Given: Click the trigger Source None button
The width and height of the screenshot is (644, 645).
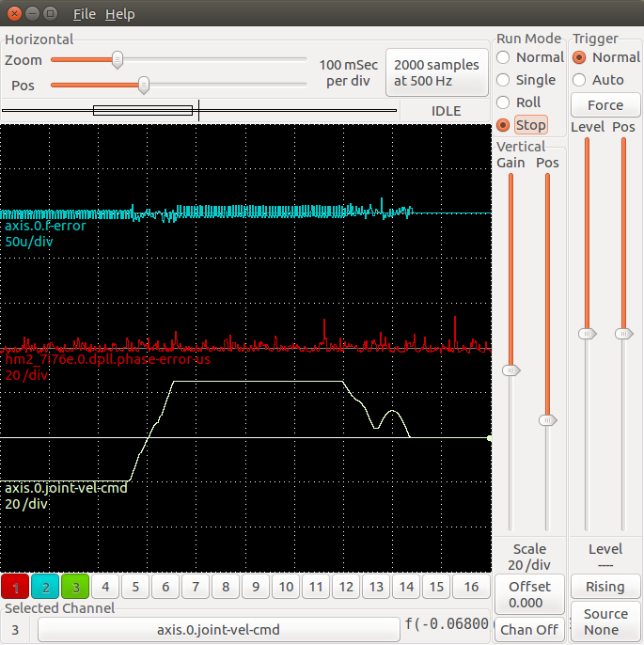Looking at the screenshot, I should point(605,621).
